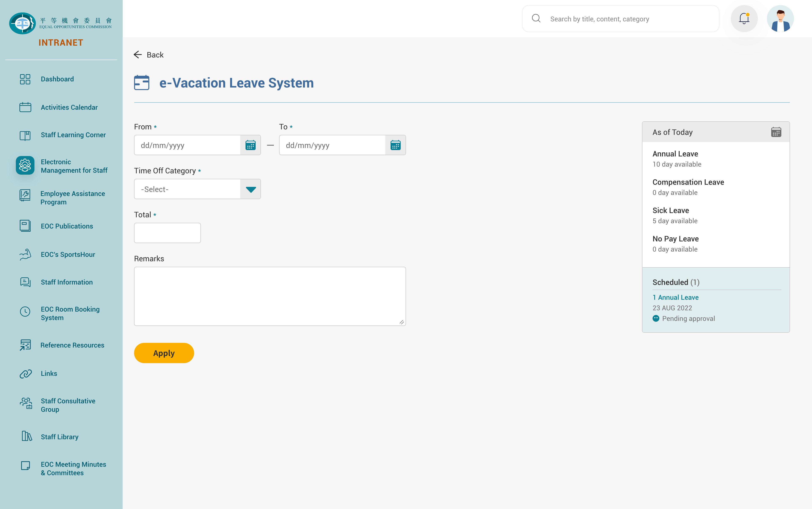Open the To date calendar picker

point(395,145)
